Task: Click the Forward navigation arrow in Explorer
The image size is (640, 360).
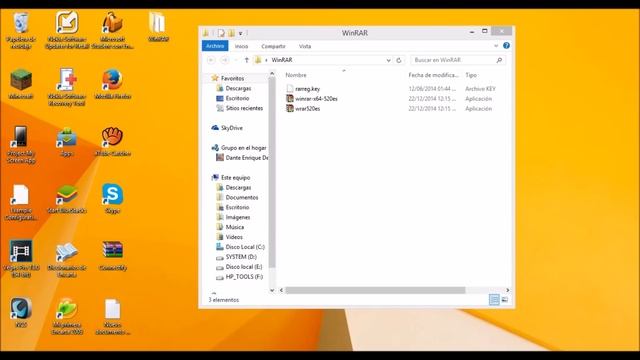Action: tap(224, 60)
